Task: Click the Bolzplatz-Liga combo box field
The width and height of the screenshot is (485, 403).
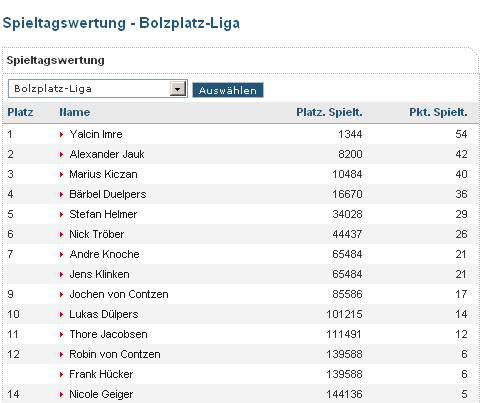Action: (98, 89)
